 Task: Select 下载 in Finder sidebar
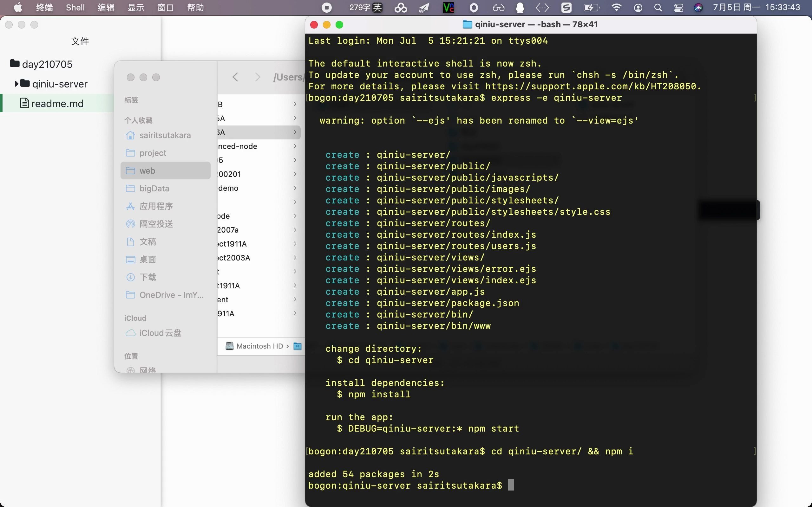pos(147,277)
